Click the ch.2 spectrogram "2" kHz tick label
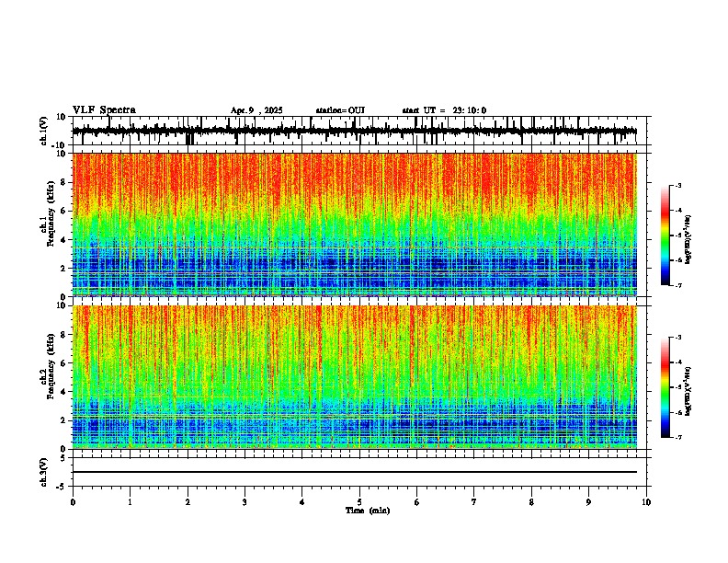This screenshot has height=563, width=728. click(x=63, y=420)
